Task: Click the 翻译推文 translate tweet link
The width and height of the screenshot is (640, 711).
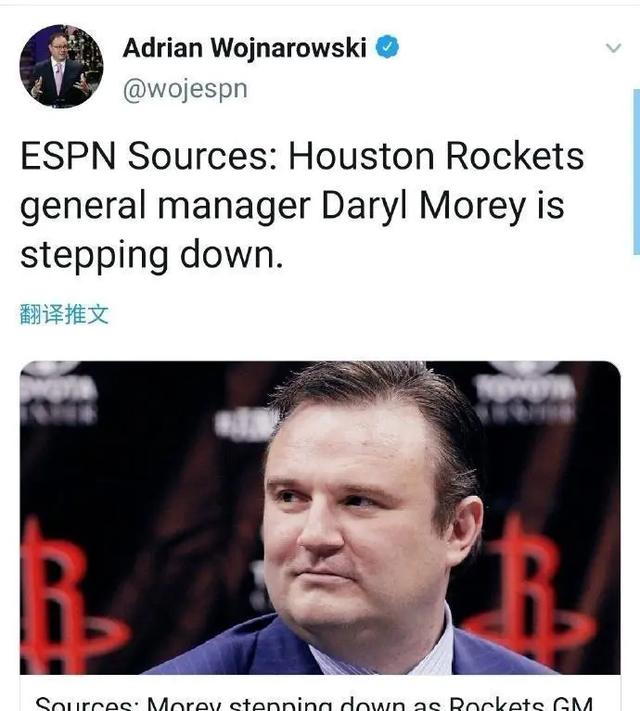Action: (x=64, y=314)
